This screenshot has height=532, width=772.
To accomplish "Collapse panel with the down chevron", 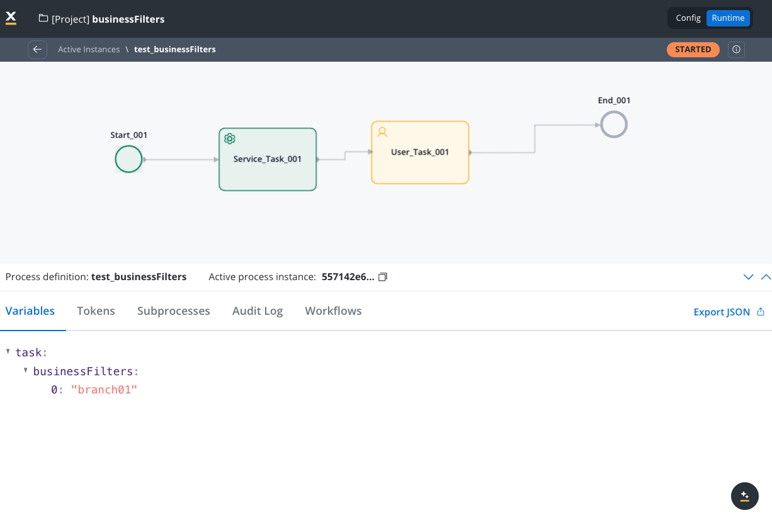I will click(x=749, y=277).
